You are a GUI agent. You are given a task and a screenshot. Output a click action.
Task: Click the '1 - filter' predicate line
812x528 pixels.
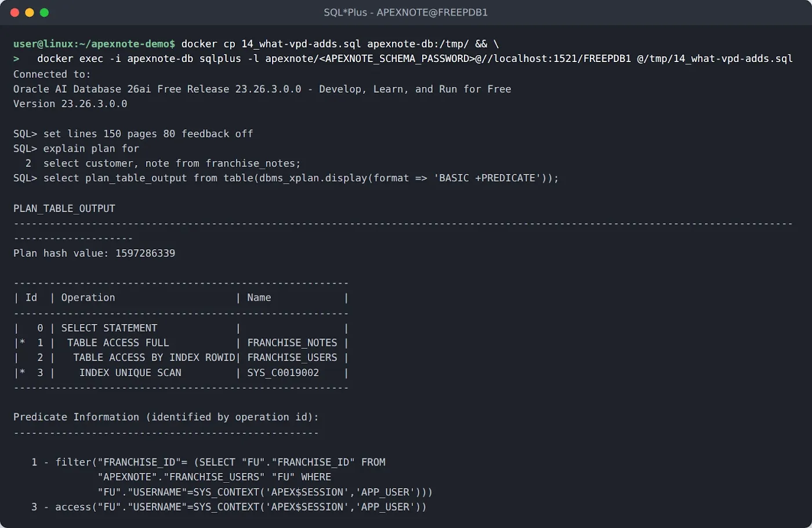[208, 463]
